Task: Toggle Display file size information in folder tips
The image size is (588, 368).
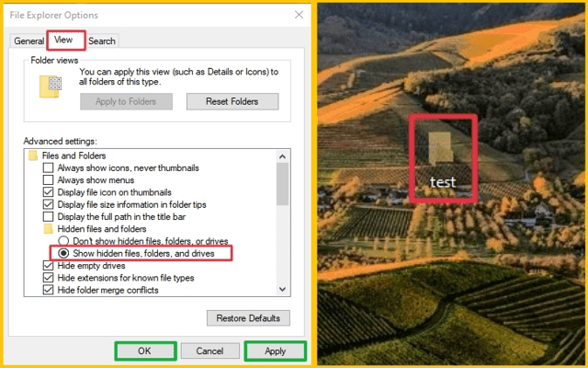Action: click(48, 204)
